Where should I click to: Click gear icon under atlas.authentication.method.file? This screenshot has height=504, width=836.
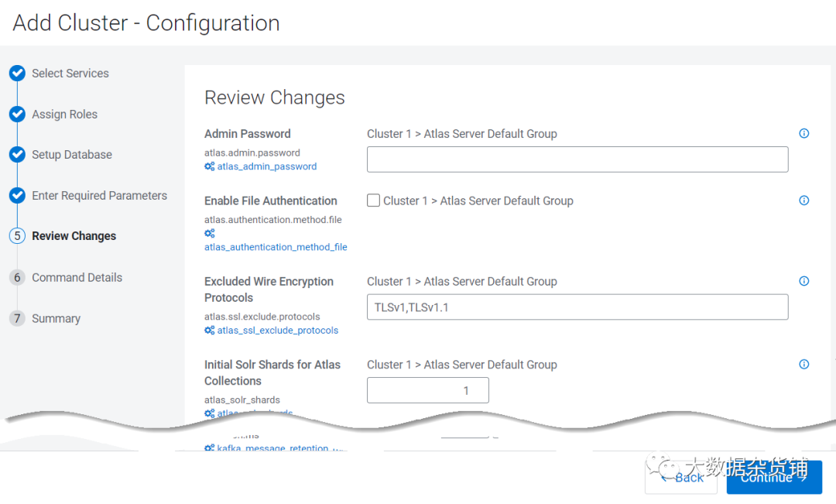tap(210, 233)
